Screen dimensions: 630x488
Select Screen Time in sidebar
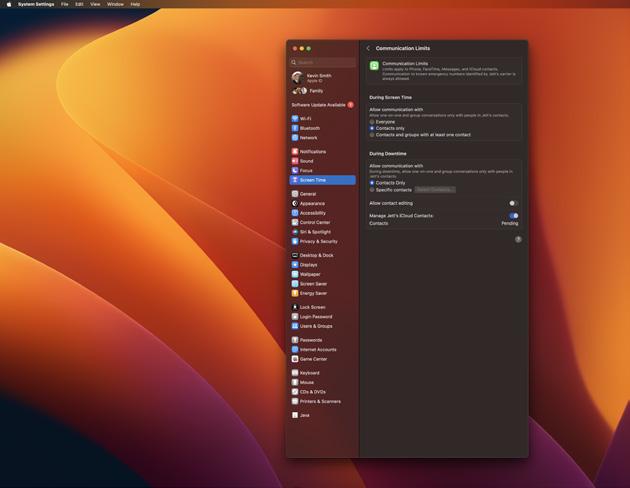pos(322,180)
